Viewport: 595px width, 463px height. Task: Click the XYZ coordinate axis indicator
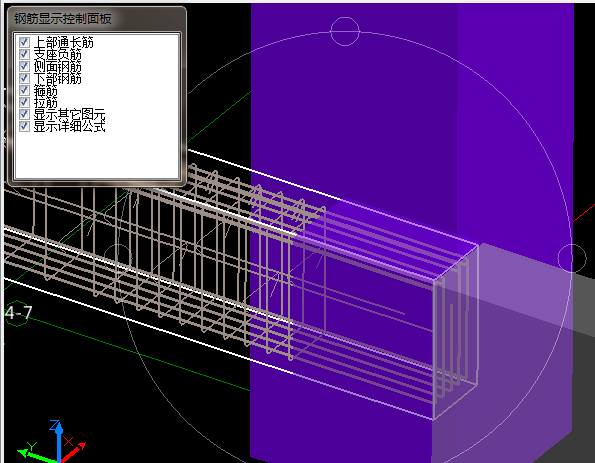52,442
